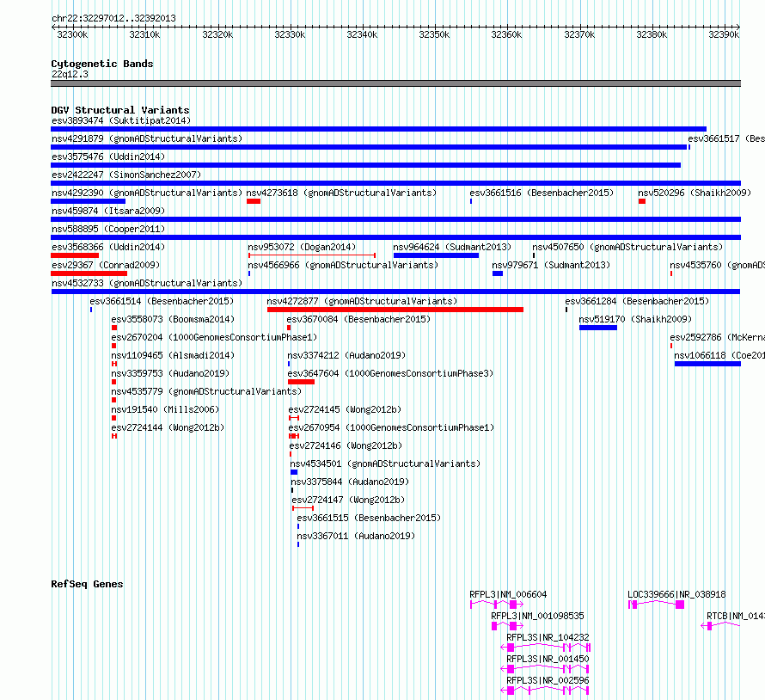Click the esv2670204 (1000GenomesConsortiumPhase1) label
Viewport: 765px width, 700px height.
[214, 337]
